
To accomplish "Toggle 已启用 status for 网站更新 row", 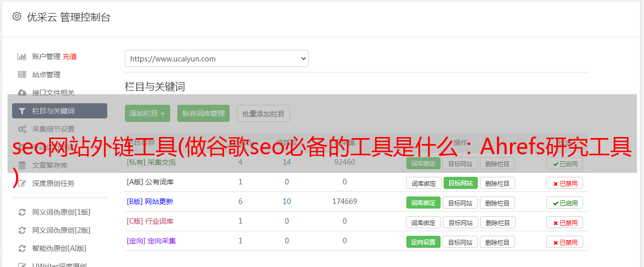I will coord(564,203).
